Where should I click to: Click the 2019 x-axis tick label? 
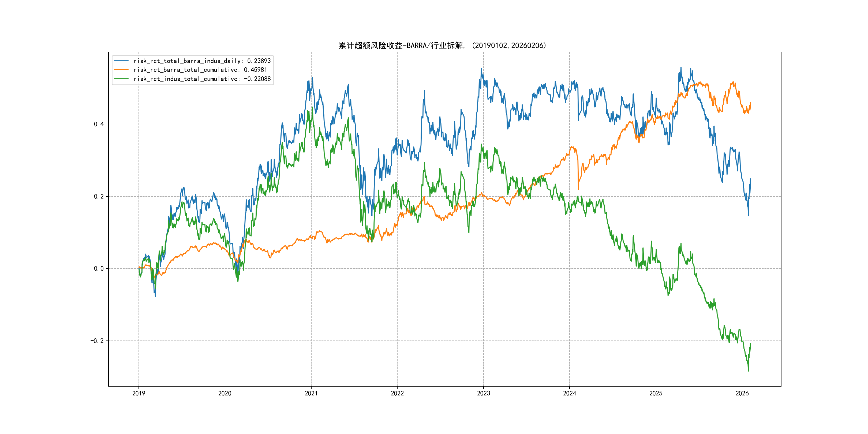click(x=139, y=394)
